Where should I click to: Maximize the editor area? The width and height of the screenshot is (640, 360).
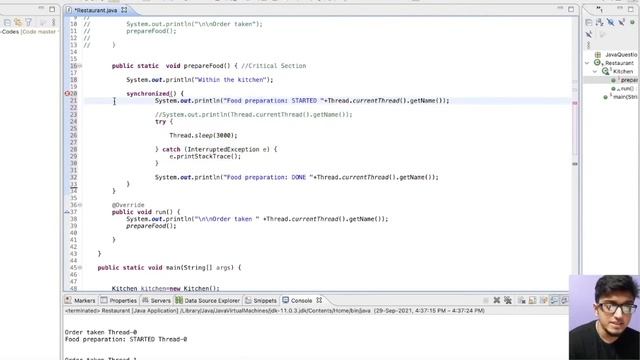pos(571,9)
